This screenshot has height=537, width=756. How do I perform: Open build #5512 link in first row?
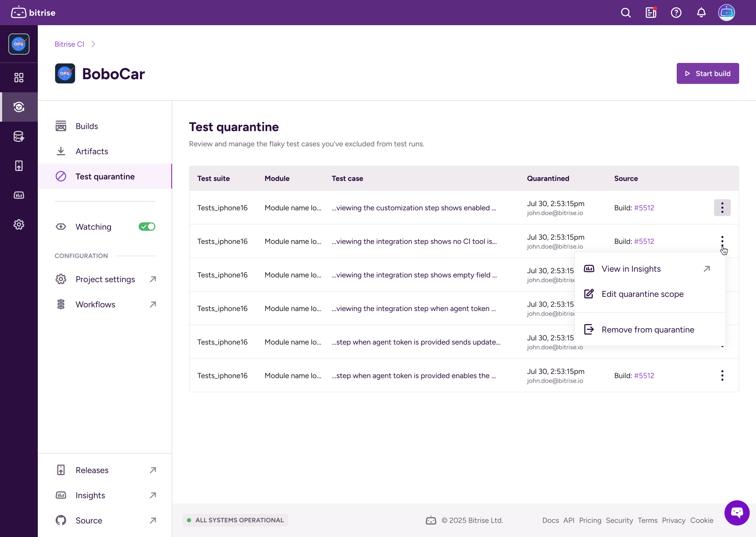tap(644, 208)
